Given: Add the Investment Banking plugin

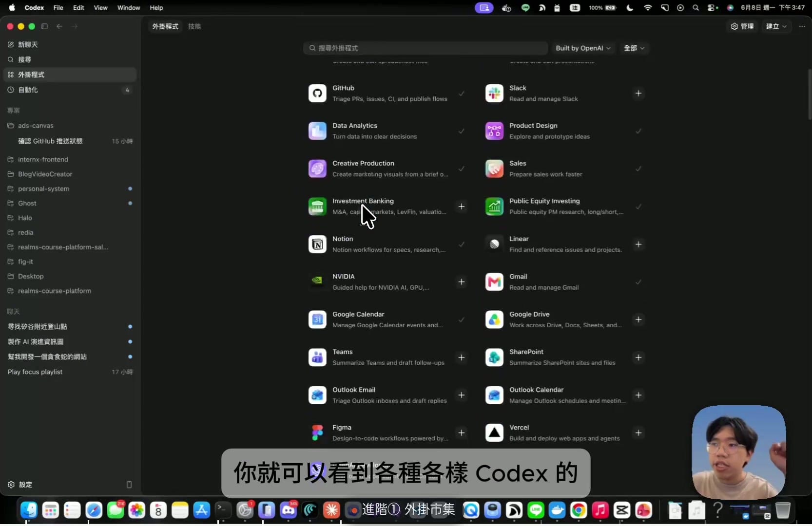Looking at the screenshot, I should (462, 207).
